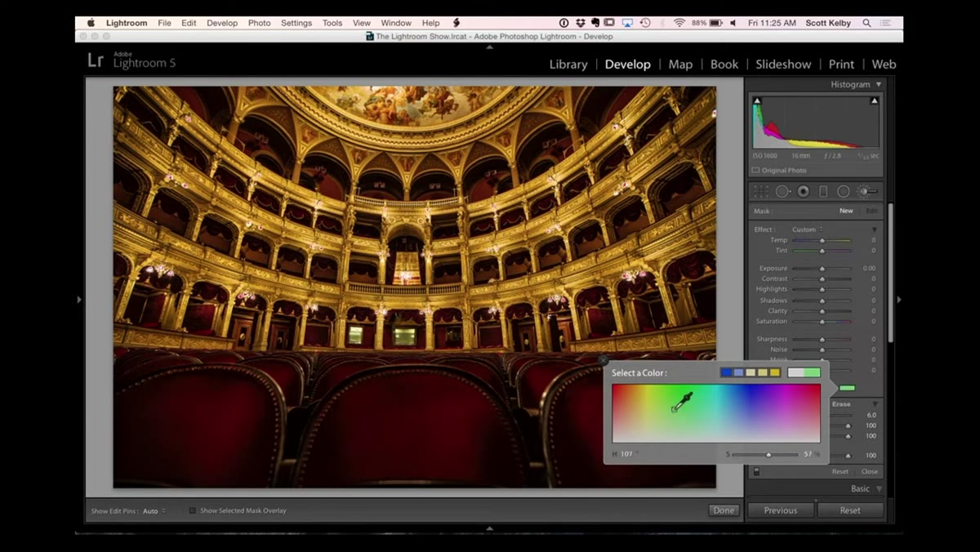Viewport: 980px width, 552px height.
Task: Collapse the Histogram panel
Action: click(x=879, y=84)
